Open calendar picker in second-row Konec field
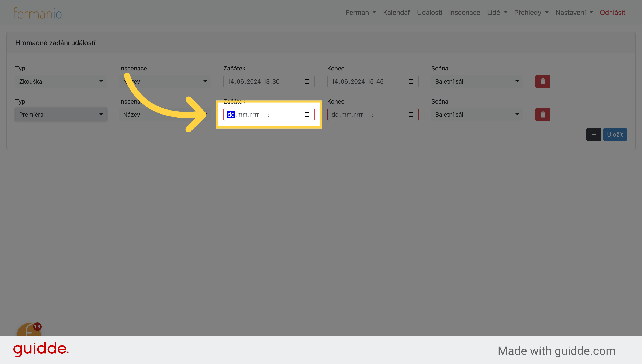Viewport: 642px width, 364px height. 411,114
